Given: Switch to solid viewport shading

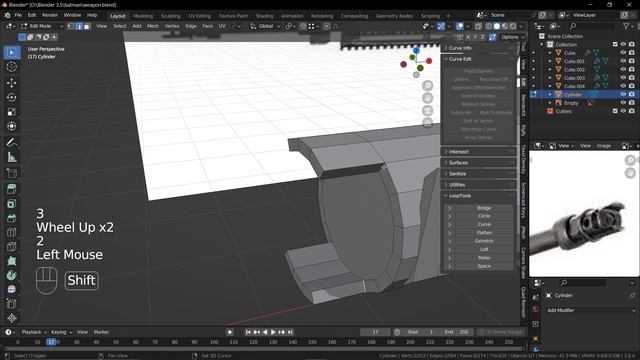Looking at the screenshot, I should pyautogui.click(x=497, y=26).
